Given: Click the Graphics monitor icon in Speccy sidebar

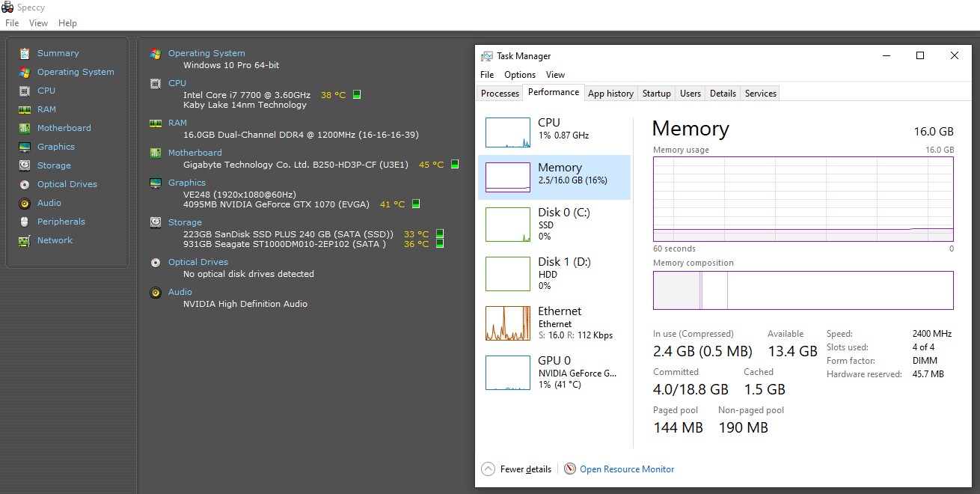Looking at the screenshot, I should tap(25, 147).
